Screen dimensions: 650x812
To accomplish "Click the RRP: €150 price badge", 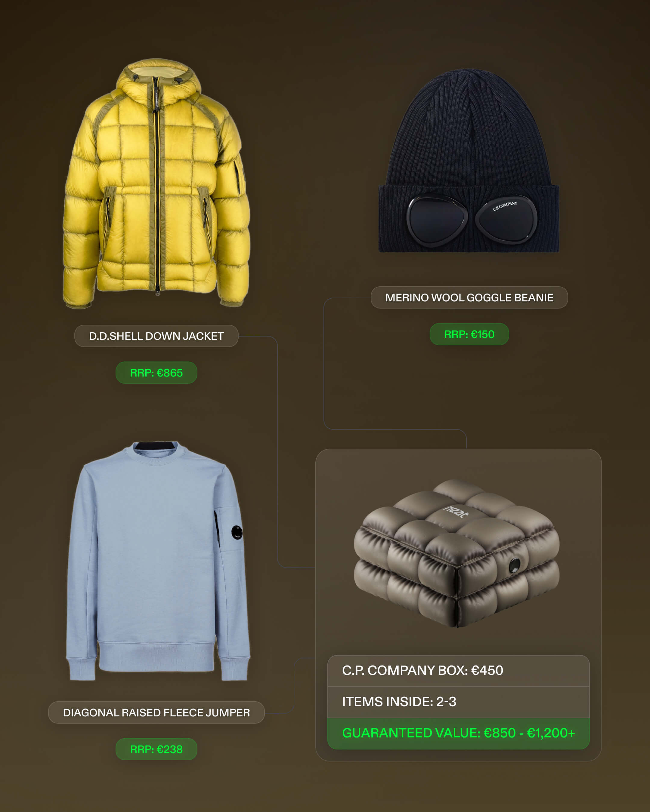I will tap(469, 334).
